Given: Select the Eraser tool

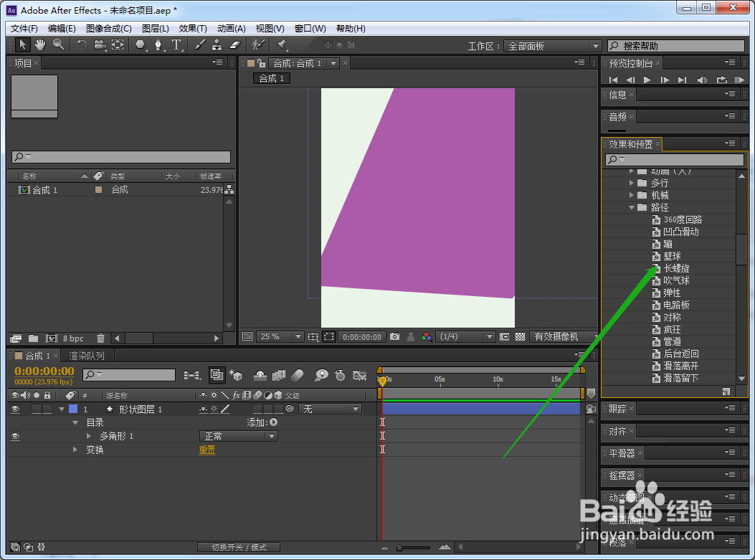Looking at the screenshot, I should click(x=234, y=45).
